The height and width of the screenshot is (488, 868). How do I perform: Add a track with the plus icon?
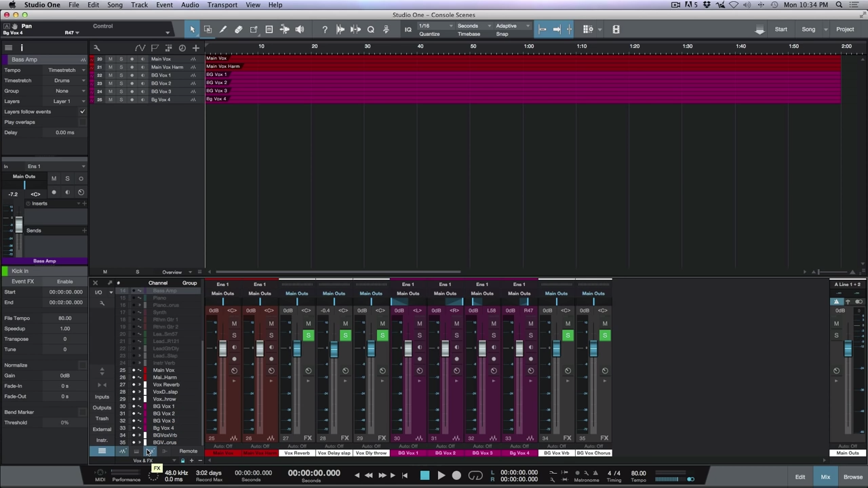coord(196,47)
